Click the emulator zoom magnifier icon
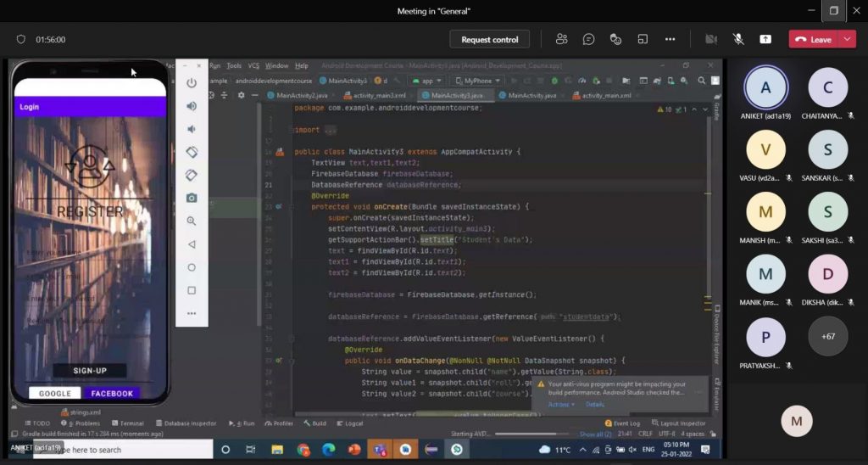 click(x=192, y=221)
